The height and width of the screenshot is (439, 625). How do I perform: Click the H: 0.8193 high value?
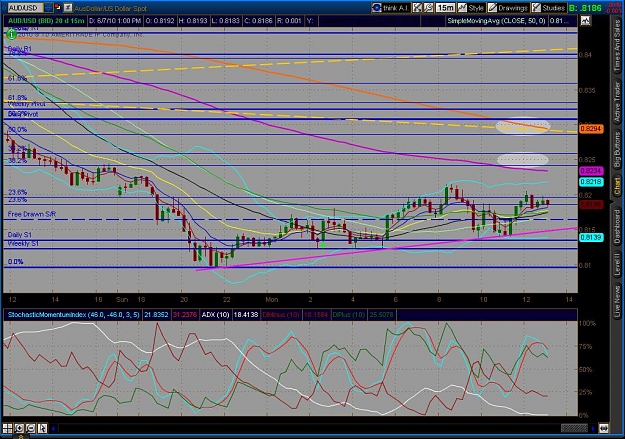(x=193, y=21)
